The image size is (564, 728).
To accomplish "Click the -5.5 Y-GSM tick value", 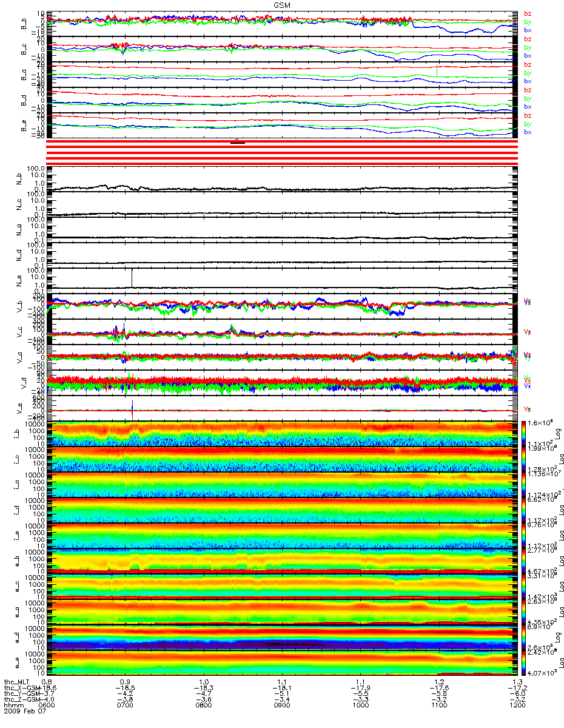I will tap(360, 694).
